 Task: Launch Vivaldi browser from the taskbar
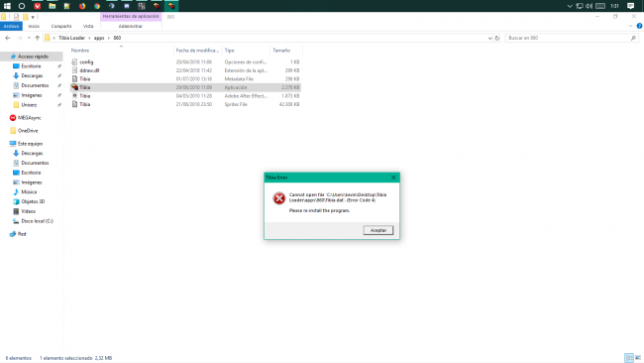(x=38, y=6)
